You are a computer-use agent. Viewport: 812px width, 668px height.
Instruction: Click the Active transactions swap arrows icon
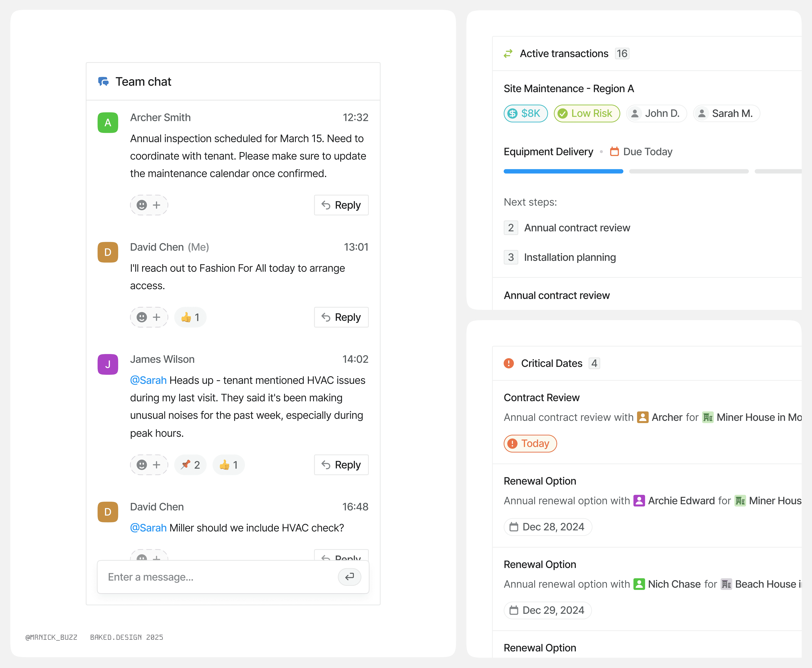(508, 53)
